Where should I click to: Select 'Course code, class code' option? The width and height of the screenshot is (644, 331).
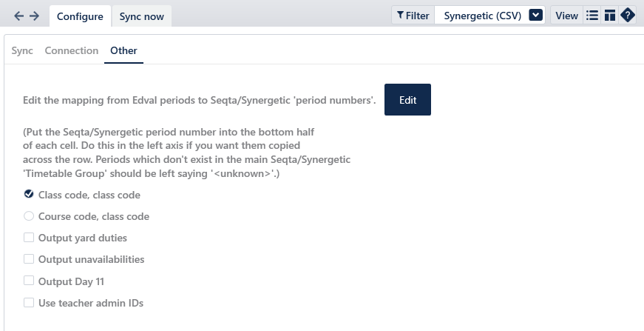[x=29, y=216]
